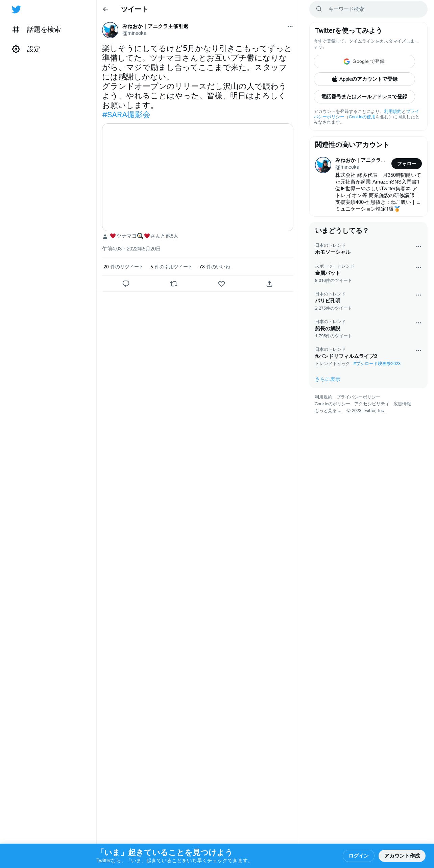
Task: Open footer アクセシビリティ link
Action: click(x=372, y=404)
